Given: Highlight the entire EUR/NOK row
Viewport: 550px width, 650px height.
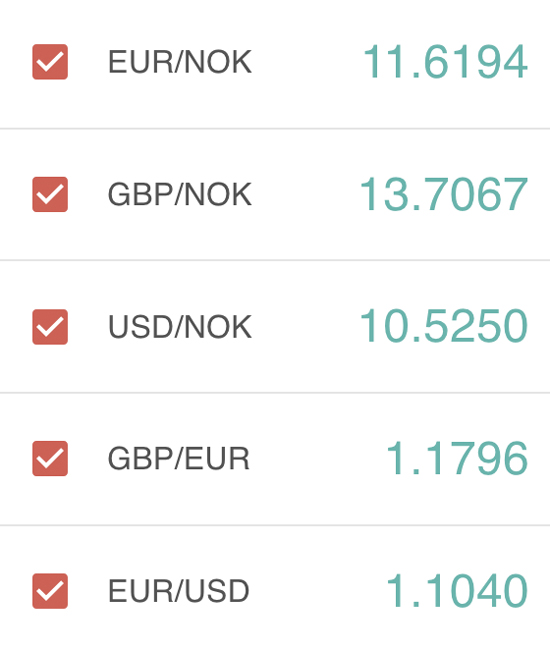Looking at the screenshot, I should pos(275,64).
